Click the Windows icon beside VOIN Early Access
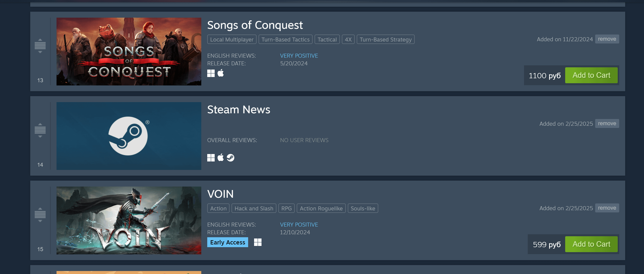 (258, 242)
